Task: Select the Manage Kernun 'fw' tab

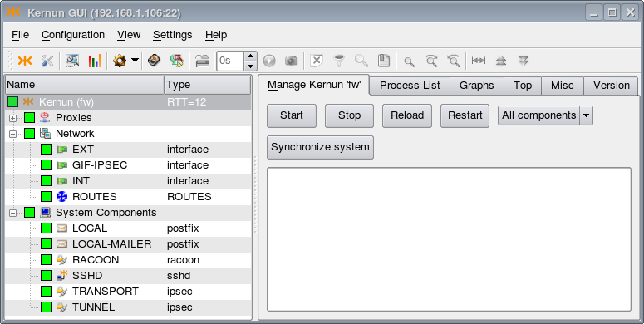Action: 314,85
